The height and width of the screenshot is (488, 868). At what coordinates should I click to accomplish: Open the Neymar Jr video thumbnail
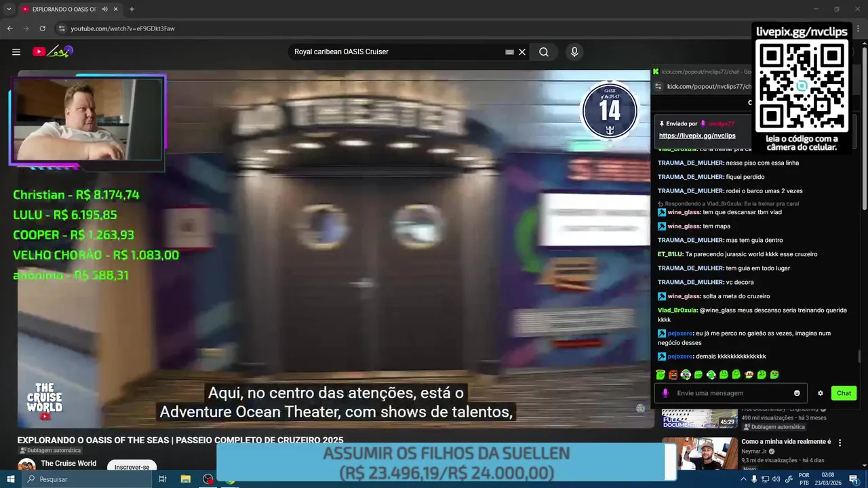699,453
